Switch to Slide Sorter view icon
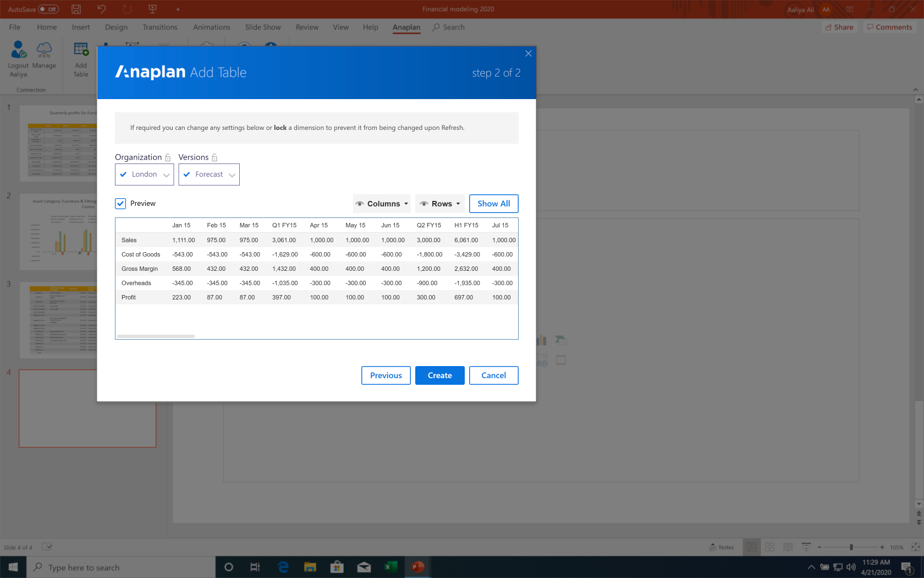This screenshot has height=578, width=924. pyautogui.click(x=770, y=547)
